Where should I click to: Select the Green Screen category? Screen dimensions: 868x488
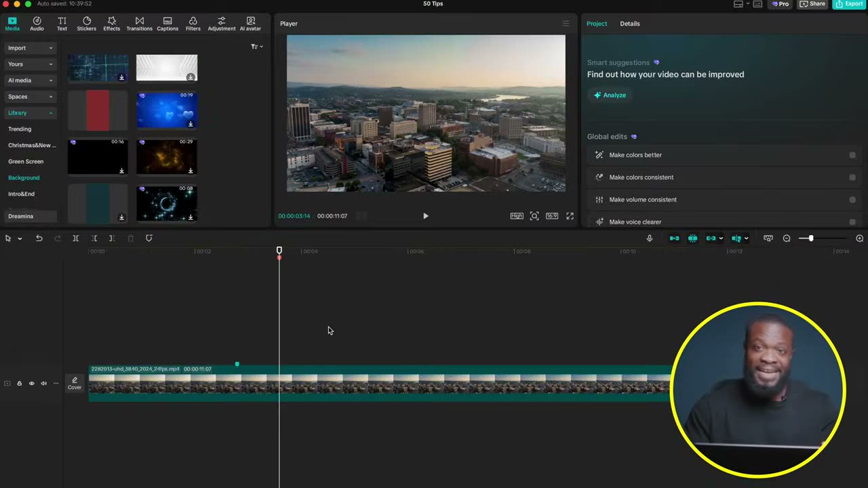tap(26, 161)
